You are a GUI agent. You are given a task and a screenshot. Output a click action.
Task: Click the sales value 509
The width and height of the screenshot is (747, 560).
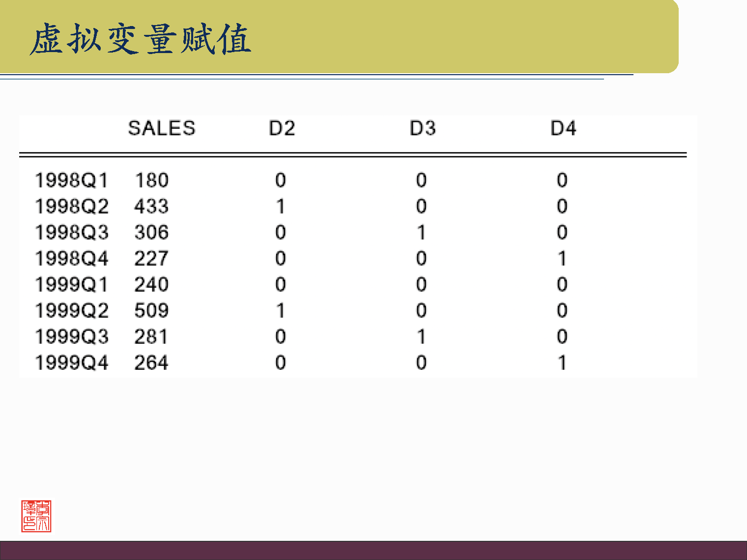click(x=152, y=310)
